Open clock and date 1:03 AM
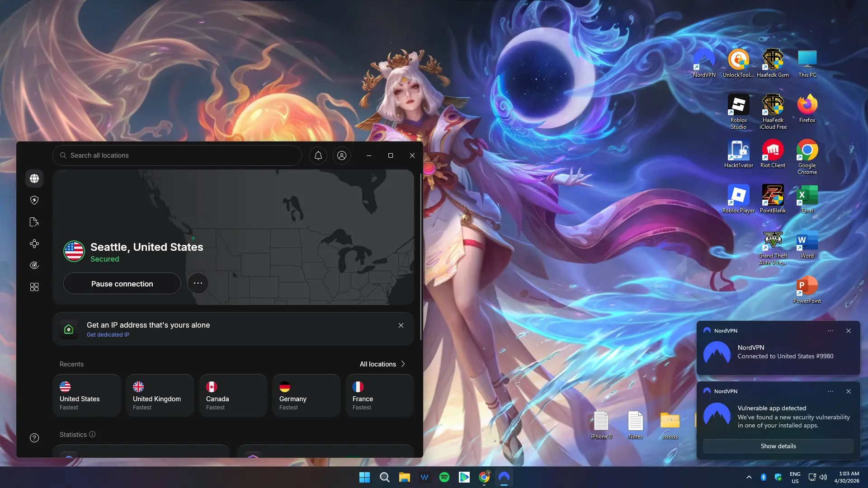 tap(847, 477)
